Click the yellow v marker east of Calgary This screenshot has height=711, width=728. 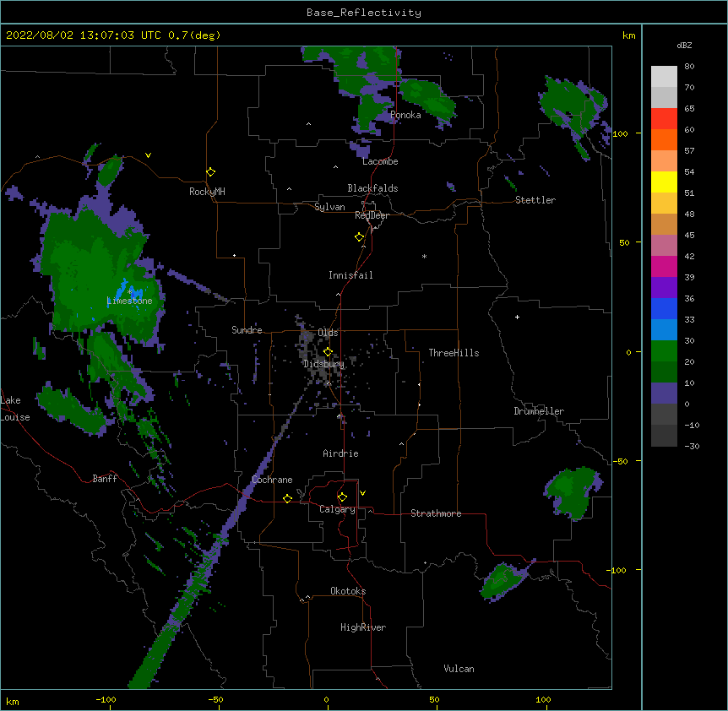(x=362, y=493)
